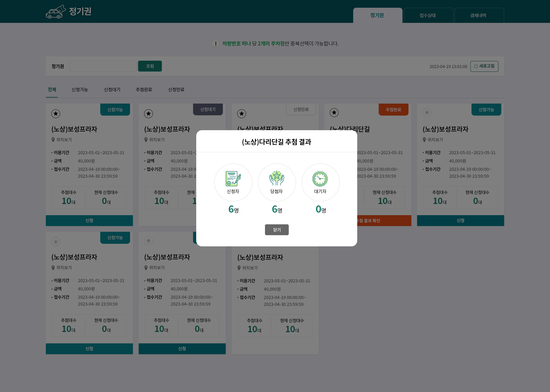Click the 대기자 clock icon in the dialog
The image size is (550, 392).
point(320,179)
